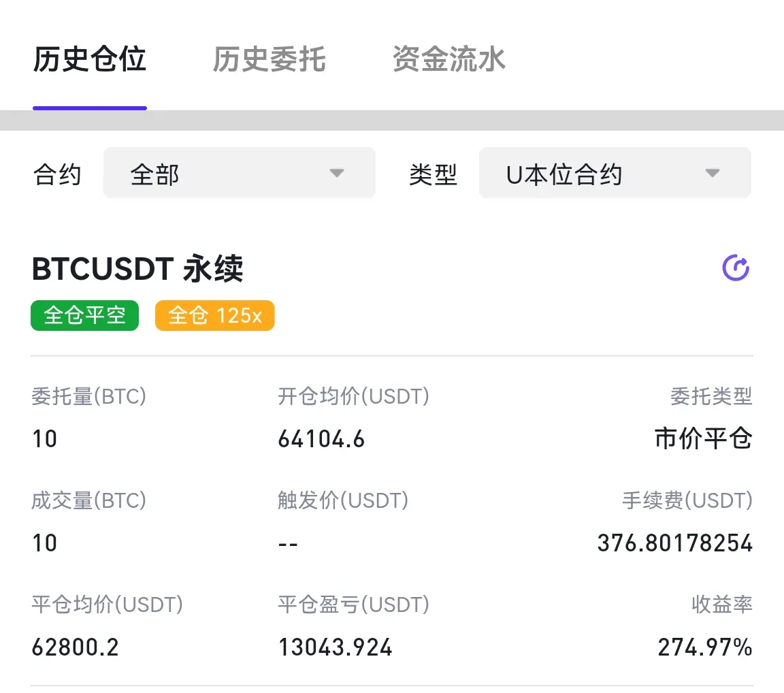This screenshot has width=784, height=693.
Task: Click the 触发价 value showing --
Action: tap(288, 543)
